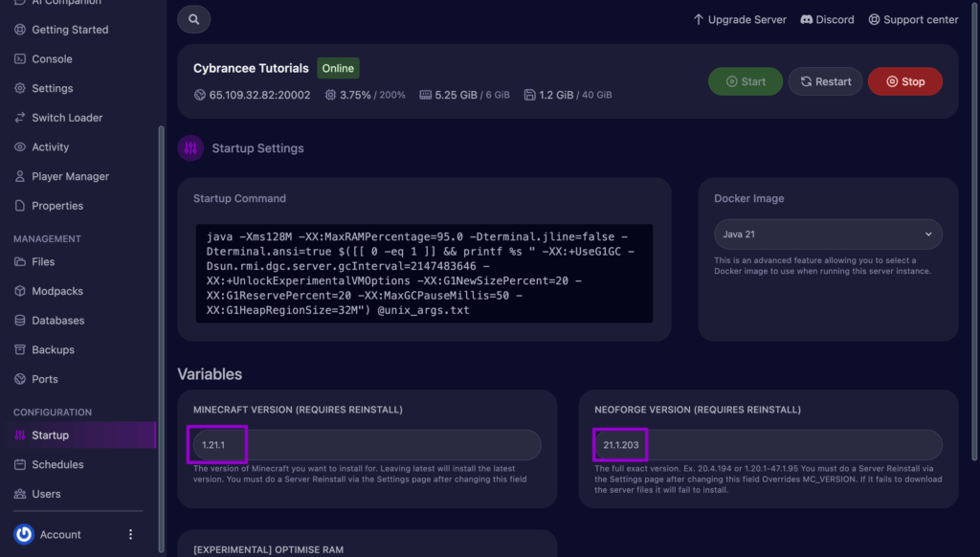Click the NeoForge Version input field
The width and height of the screenshot is (980, 557).
coord(768,445)
